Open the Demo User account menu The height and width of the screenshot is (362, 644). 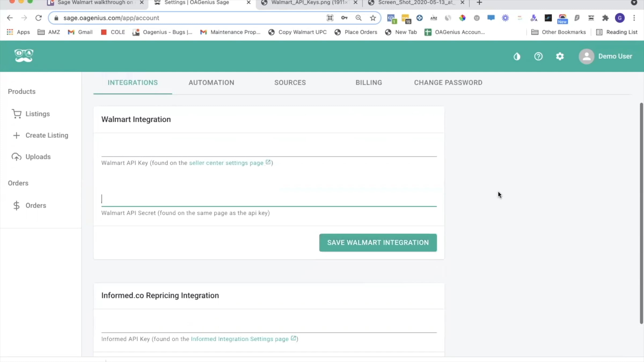606,56
